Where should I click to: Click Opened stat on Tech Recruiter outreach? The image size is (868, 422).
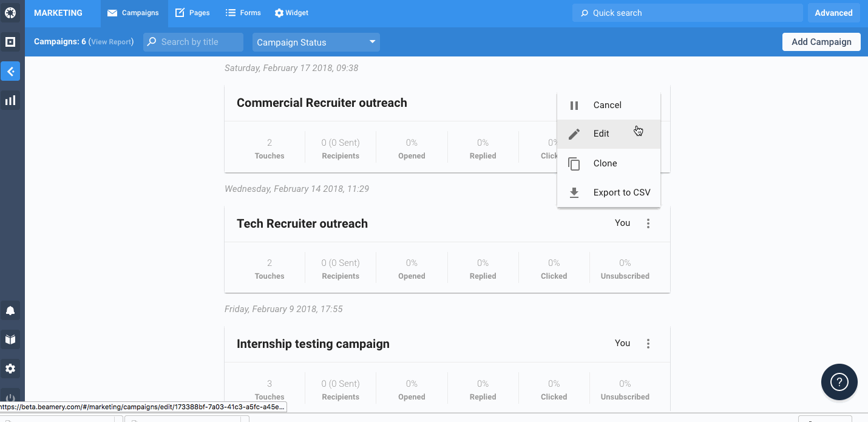click(412, 269)
